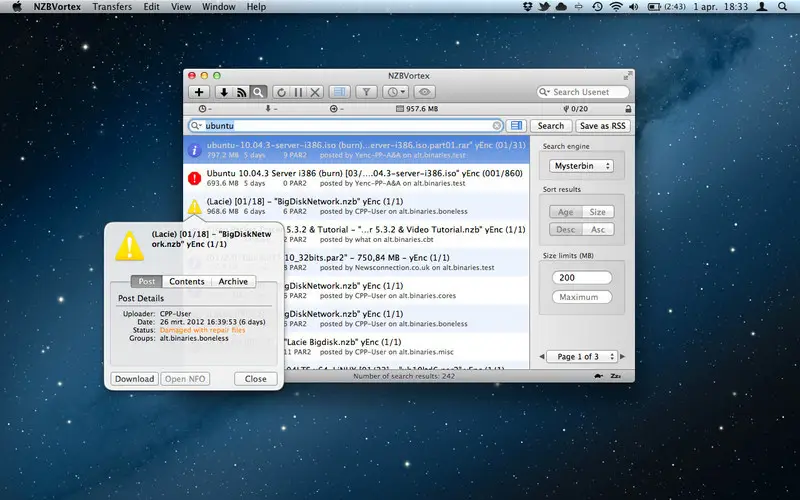This screenshot has height=500, width=800.
Task: Click Download button in post popup
Action: click(x=134, y=379)
